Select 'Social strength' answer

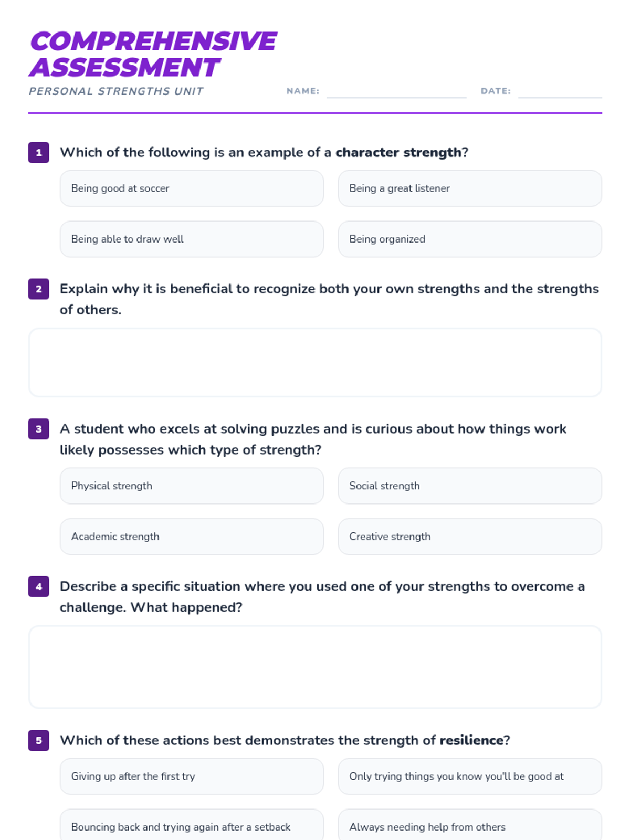pyautogui.click(x=470, y=486)
